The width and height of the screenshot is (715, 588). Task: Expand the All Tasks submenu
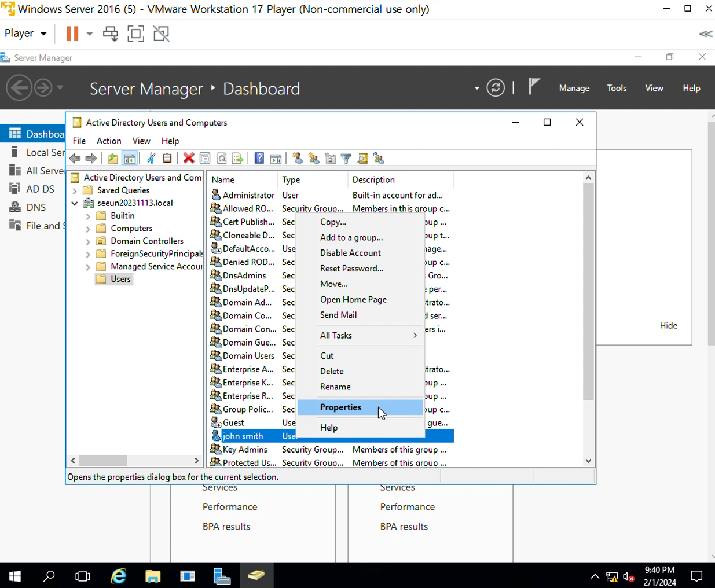click(x=360, y=335)
